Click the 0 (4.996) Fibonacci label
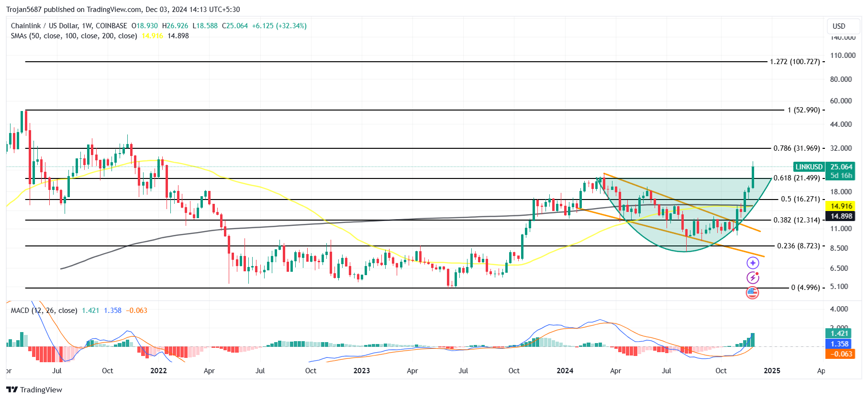The image size is (868, 400). (806, 288)
